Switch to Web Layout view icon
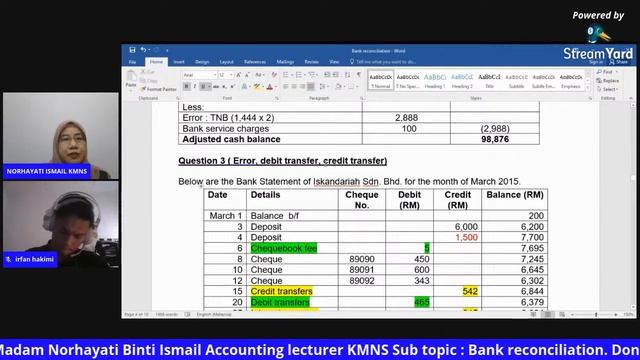This screenshot has height=360, width=640. coord(562,314)
